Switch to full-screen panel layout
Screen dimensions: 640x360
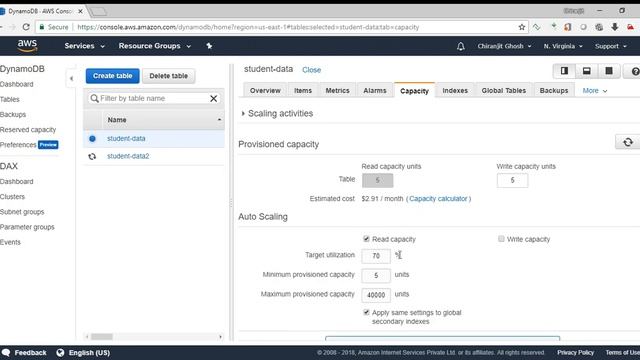[609, 71]
